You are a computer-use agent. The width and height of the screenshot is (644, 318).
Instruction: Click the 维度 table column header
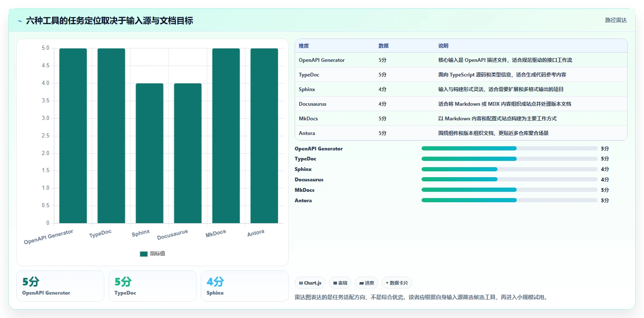click(x=304, y=46)
